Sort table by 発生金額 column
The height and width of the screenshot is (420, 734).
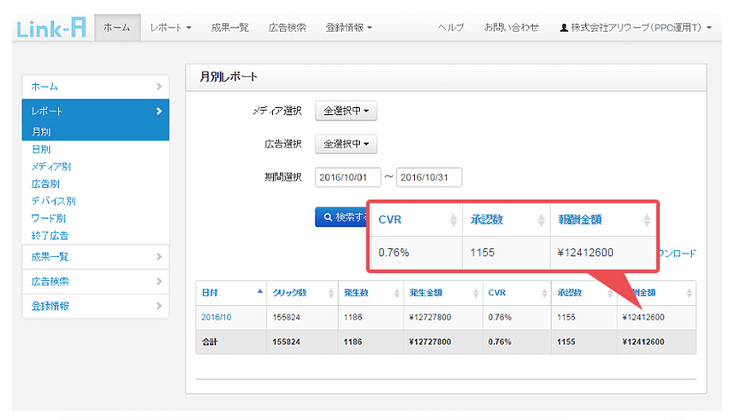pos(443,293)
